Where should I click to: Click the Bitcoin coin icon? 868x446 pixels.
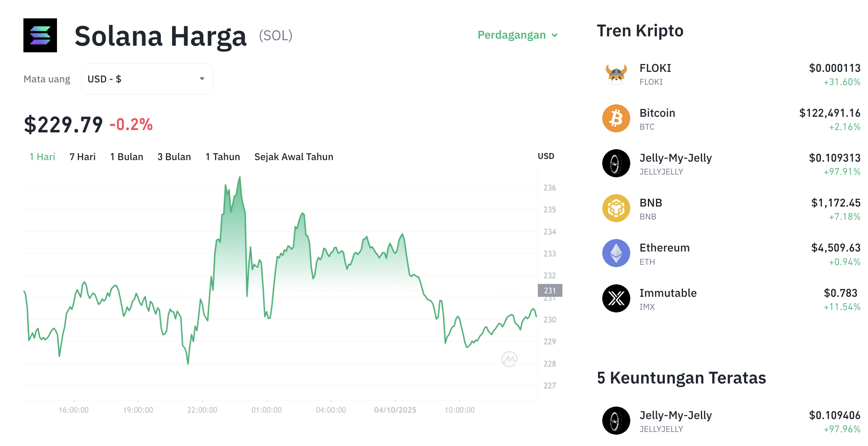(x=616, y=118)
